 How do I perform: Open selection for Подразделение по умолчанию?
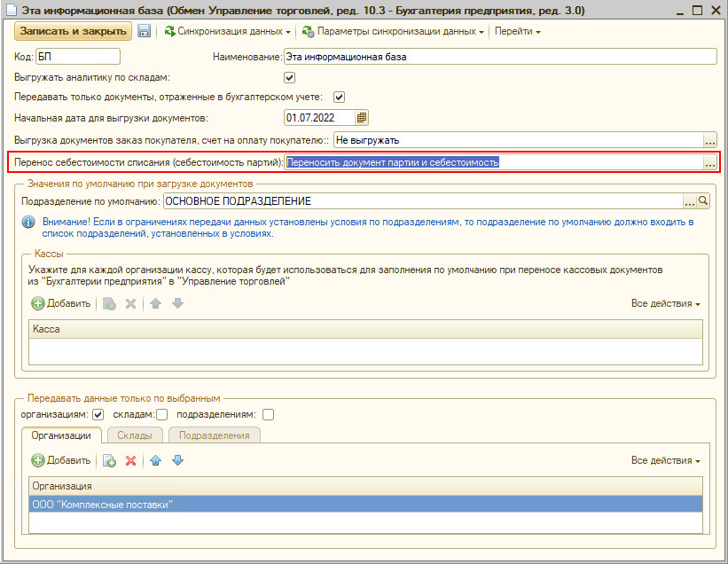690,201
